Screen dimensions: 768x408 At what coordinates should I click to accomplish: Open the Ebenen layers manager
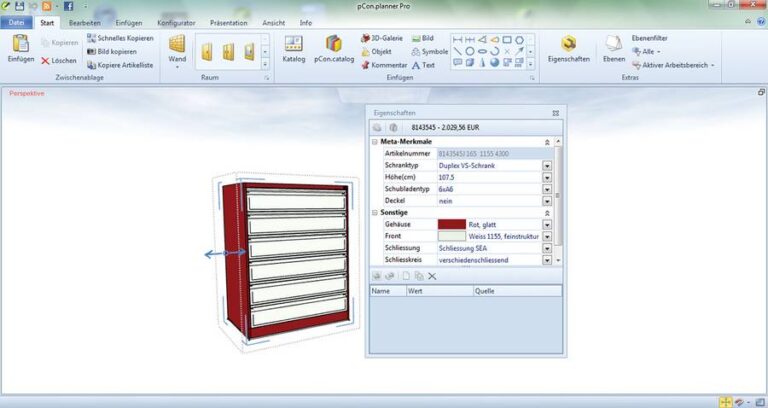pyautogui.click(x=613, y=49)
